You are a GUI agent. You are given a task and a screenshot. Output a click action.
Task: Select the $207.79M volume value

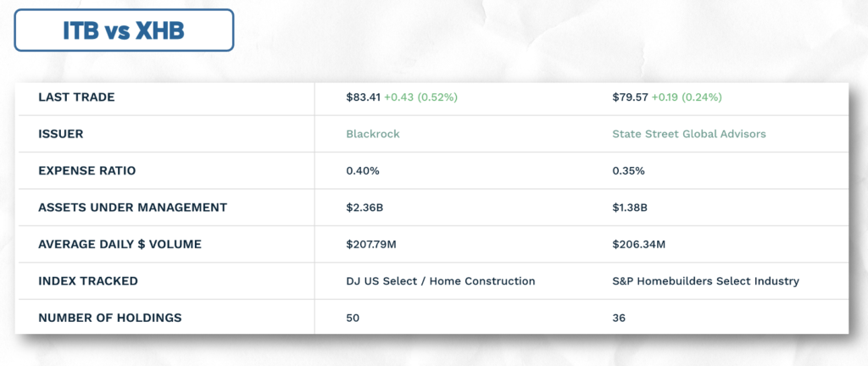[371, 244]
